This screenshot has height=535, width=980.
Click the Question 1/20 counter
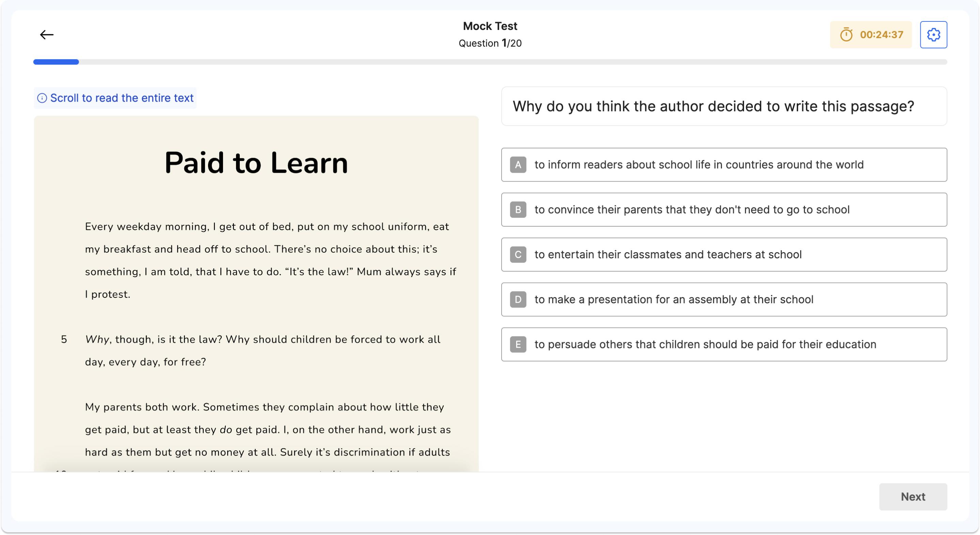click(x=490, y=43)
